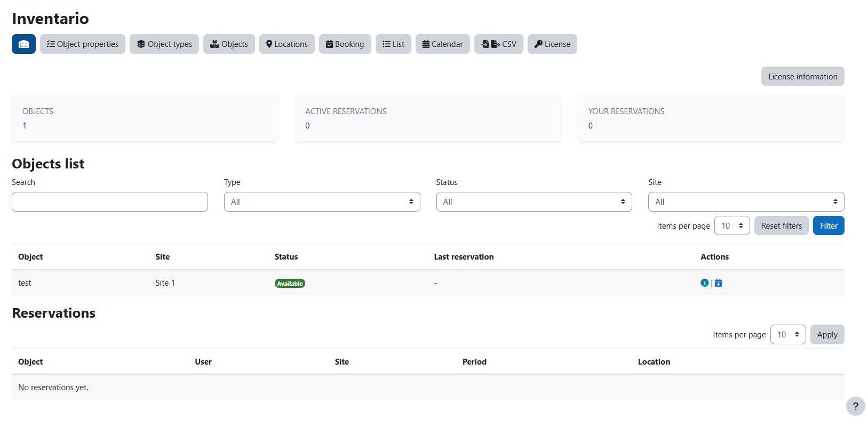The image size is (868, 428).
Task: Open the Object types section
Action: coord(164,44)
